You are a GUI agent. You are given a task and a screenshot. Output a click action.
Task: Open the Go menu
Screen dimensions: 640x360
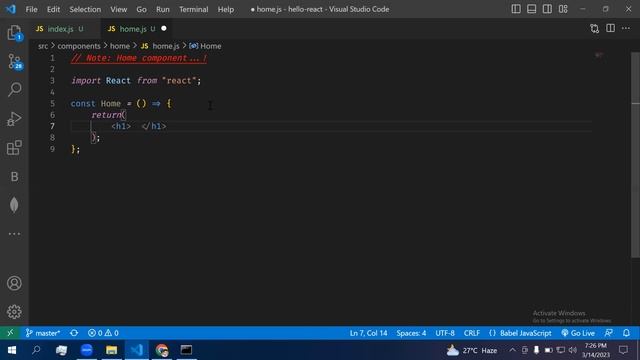(x=141, y=9)
